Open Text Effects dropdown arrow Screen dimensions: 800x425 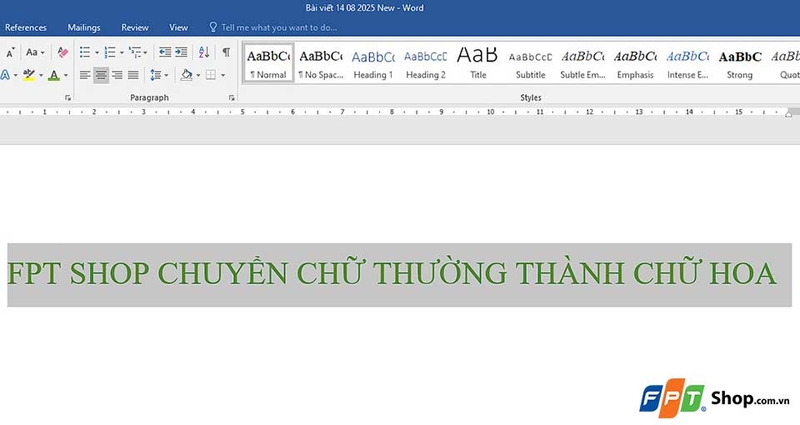coord(16,76)
